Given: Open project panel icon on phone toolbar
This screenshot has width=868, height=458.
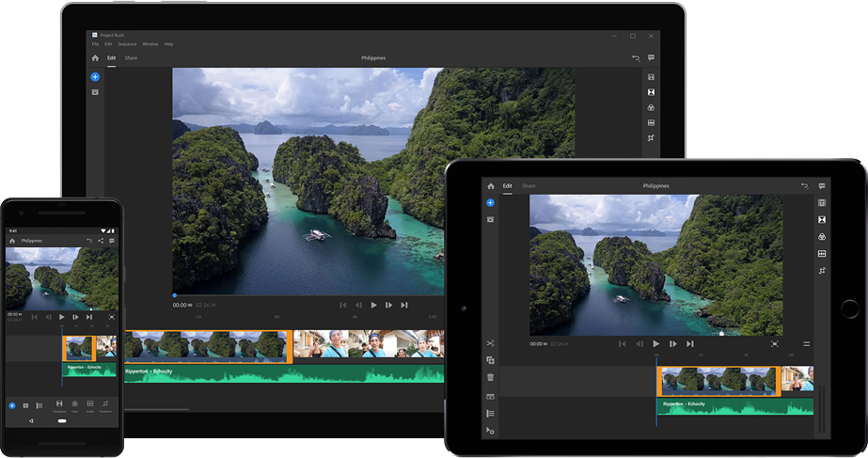Looking at the screenshot, I should [25, 405].
